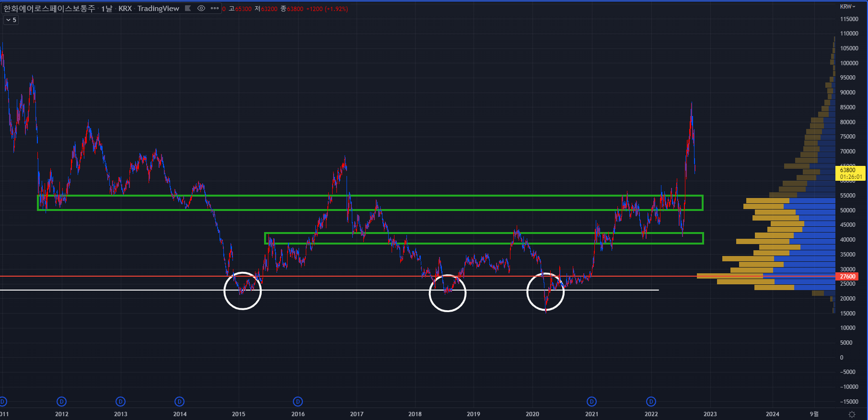This screenshot has height=420, width=868.
Task: Click the 100000 price scale label
Action: click(849, 63)
